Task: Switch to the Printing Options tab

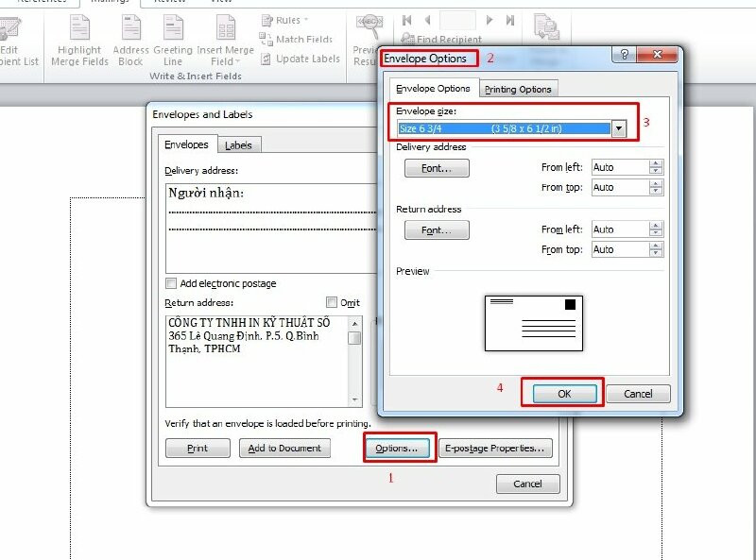Action: pyautogui.click(x=518, y=89)
